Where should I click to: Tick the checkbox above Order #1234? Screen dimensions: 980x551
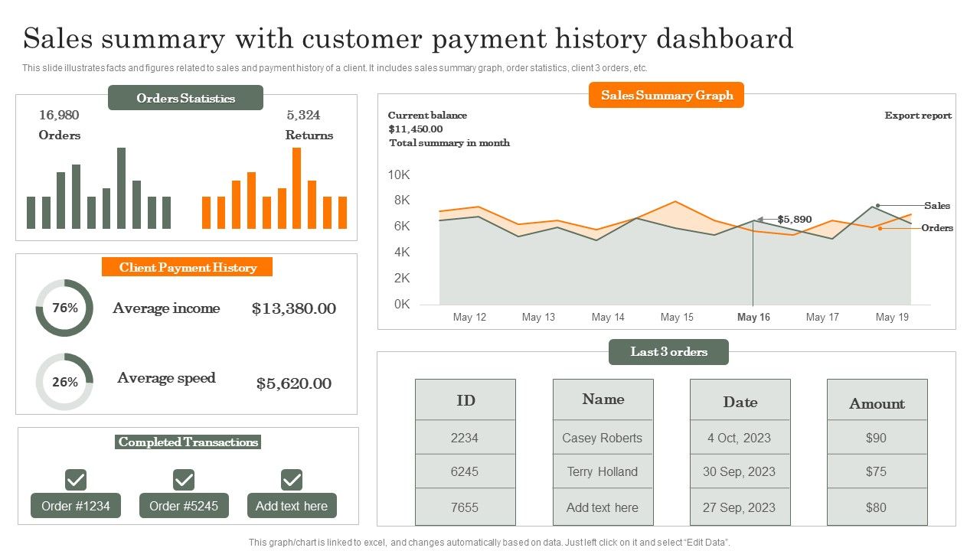pos(75,480)
